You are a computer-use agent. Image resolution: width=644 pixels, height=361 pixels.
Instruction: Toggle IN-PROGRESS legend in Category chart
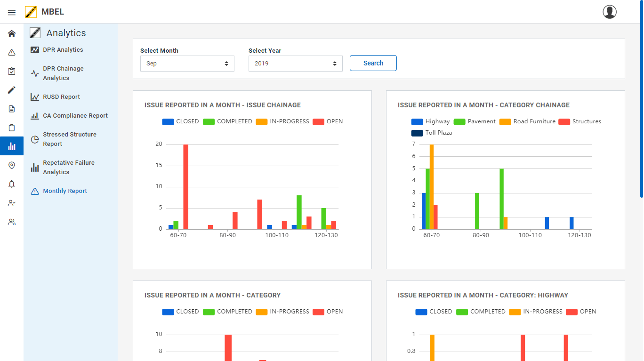click(x=283, y=312)
